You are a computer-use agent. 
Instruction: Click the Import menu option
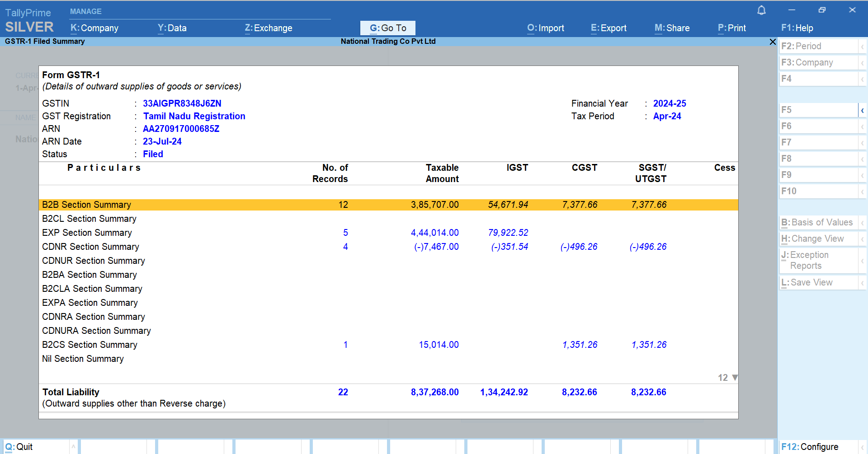point(545,28)
